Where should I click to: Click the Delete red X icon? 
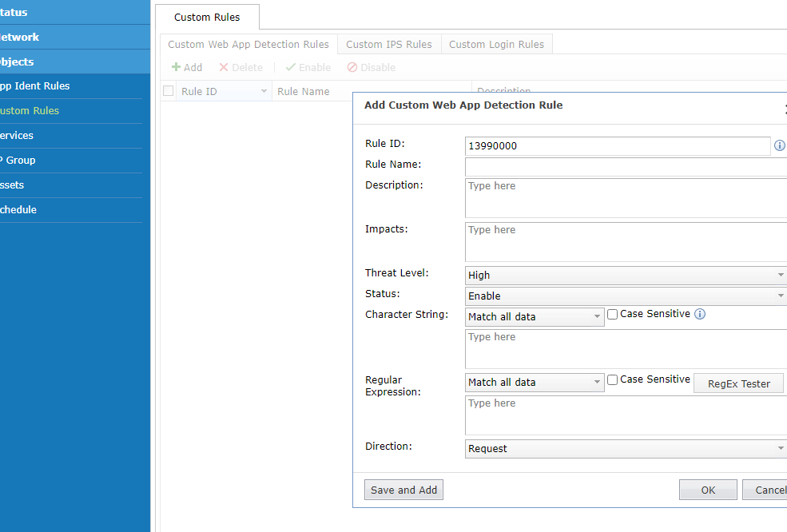click(224, 67)
